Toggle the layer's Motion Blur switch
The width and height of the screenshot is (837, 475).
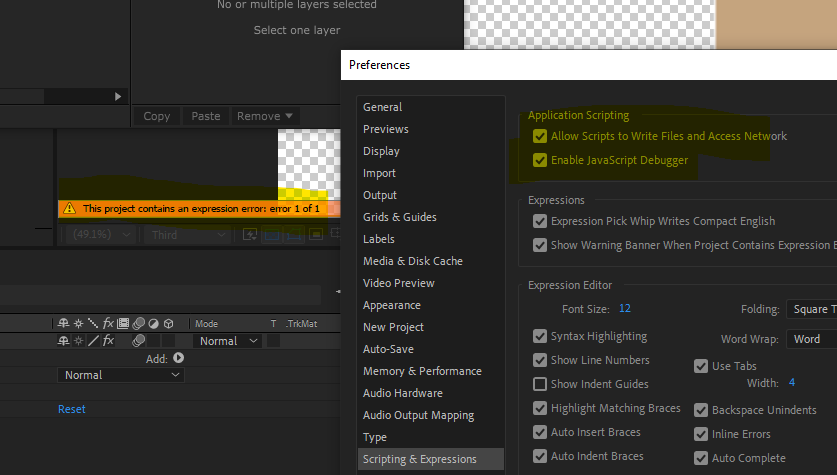tap(138, 341)
